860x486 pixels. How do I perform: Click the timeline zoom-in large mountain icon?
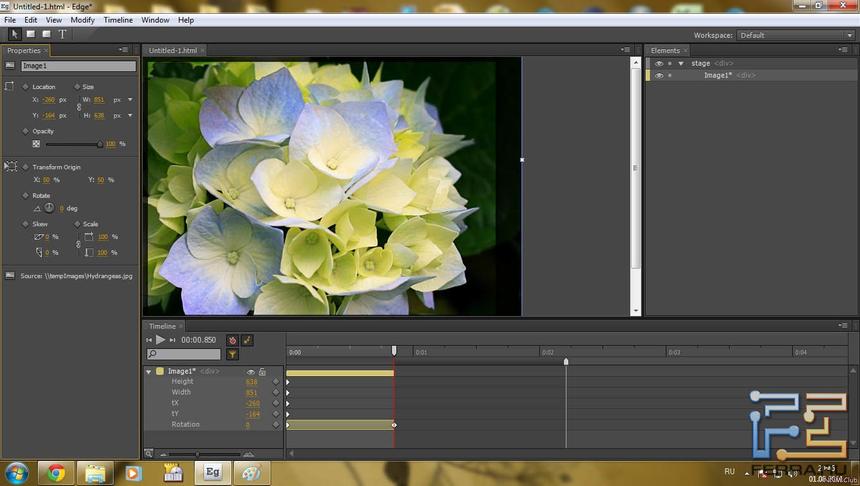(248, 454)
